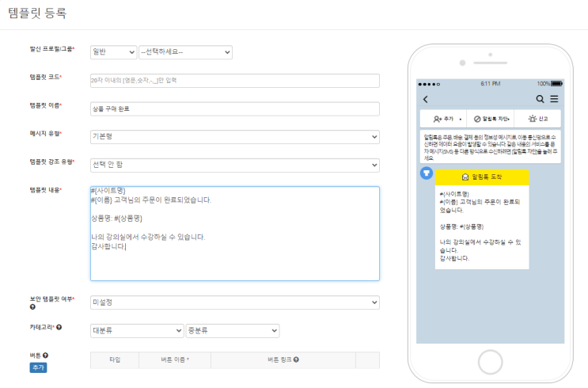Show help icon beside 버튼 링크 header
588x388 pixels.
pos(296,359)
